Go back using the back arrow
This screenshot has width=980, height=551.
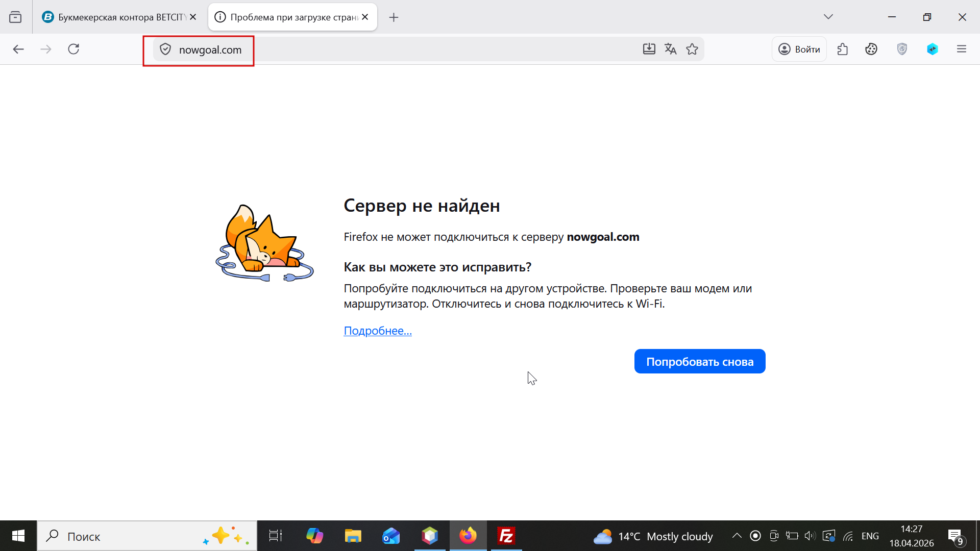[18, 49]
